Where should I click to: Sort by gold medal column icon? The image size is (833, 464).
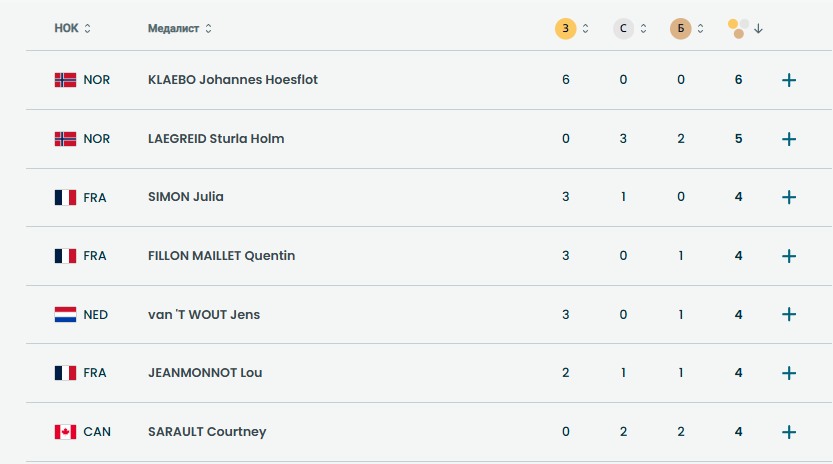566,29
